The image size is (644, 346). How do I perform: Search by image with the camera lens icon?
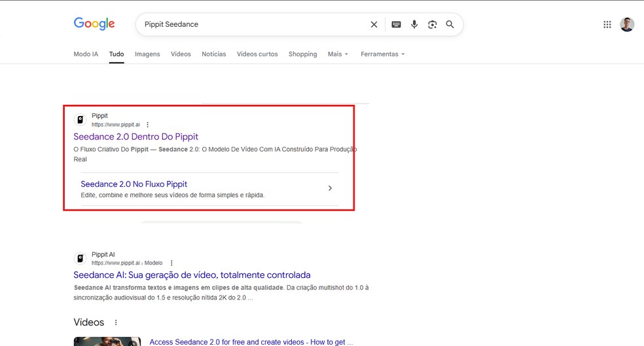(432, 25)
